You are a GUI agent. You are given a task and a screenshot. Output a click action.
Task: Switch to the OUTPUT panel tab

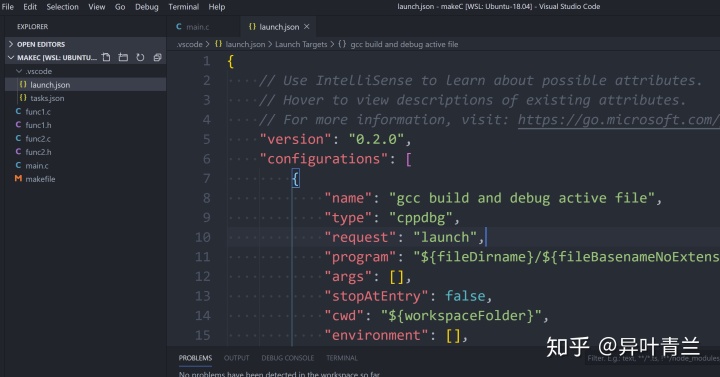[x=236, y=358]
